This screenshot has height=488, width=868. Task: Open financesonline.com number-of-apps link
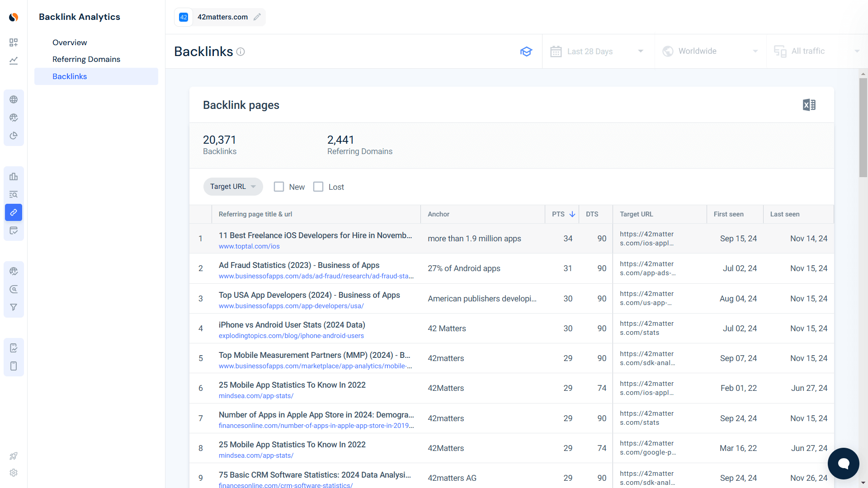coord(316,426)
